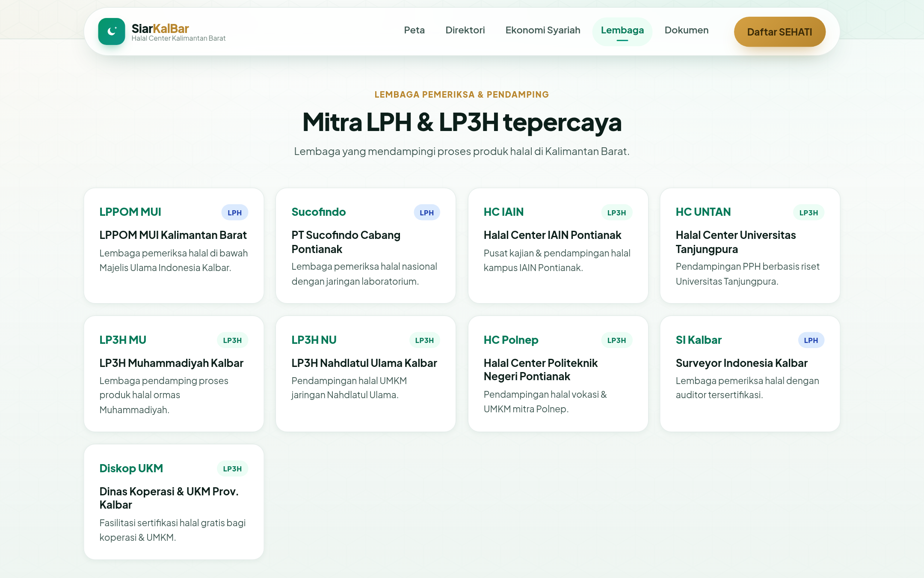This screenshot has height=578, width=924.
Task: Click the LPH badge on the LPPOM MUI card
Action: 234,212
